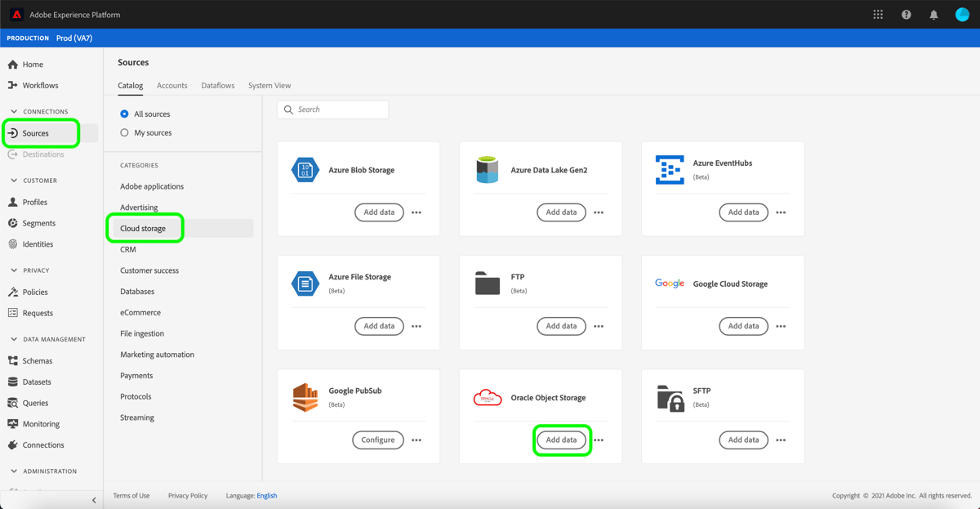Image resolution: width=980 pixels, height=509 pixels.
Task: Click Add data for FTP
Action: (561, 326)
